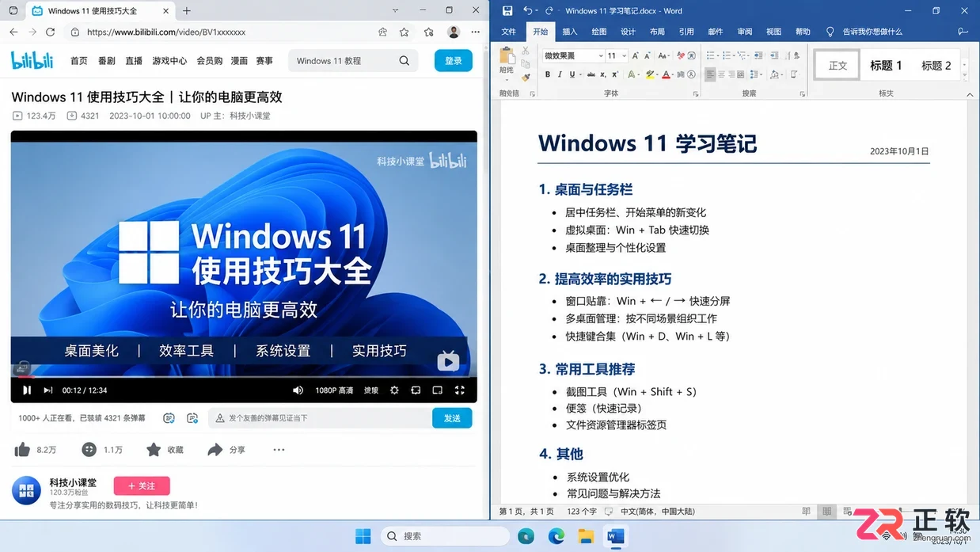980x552 pixels.
Task: Toggle Superscript in Word ribbon
Action: coord(615,74)
